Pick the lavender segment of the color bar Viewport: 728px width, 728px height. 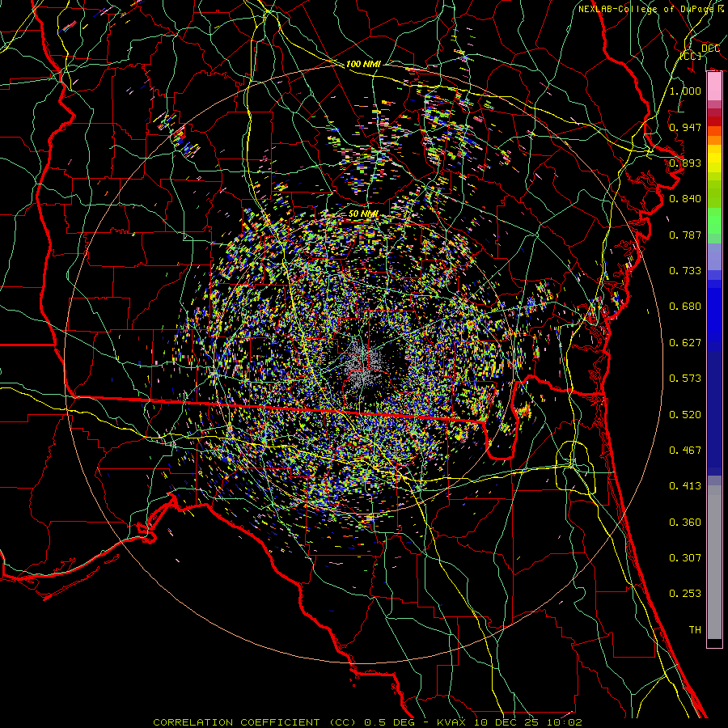coord(714,257)
